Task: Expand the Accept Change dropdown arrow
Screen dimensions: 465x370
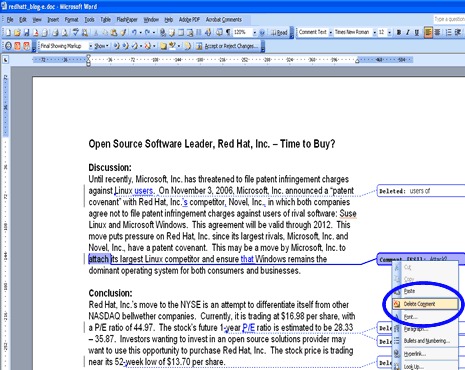Action: (x=141, y=46)
